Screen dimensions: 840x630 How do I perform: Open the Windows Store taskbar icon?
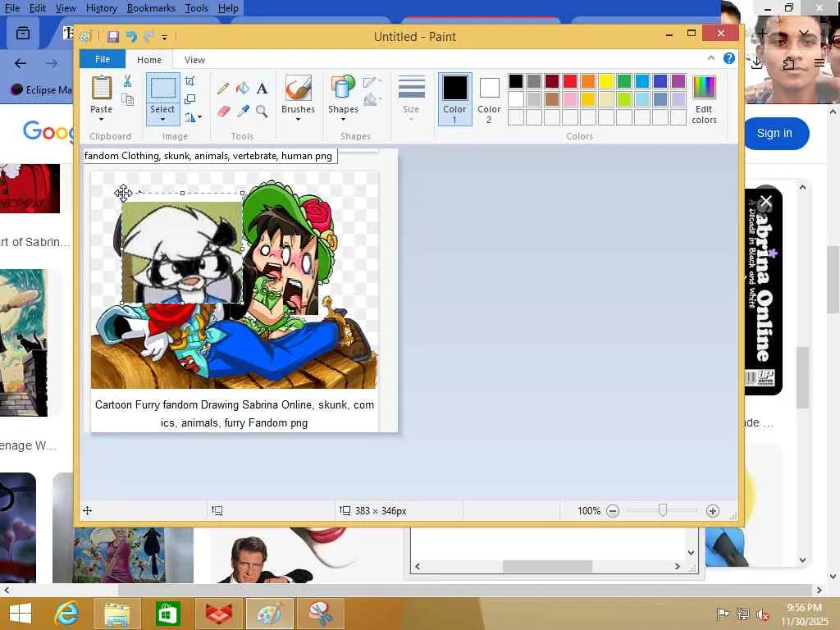(167, 614)
